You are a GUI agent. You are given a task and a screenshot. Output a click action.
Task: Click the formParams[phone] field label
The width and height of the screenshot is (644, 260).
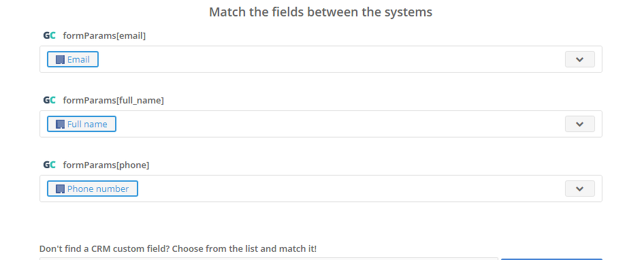tap(106, 165)
